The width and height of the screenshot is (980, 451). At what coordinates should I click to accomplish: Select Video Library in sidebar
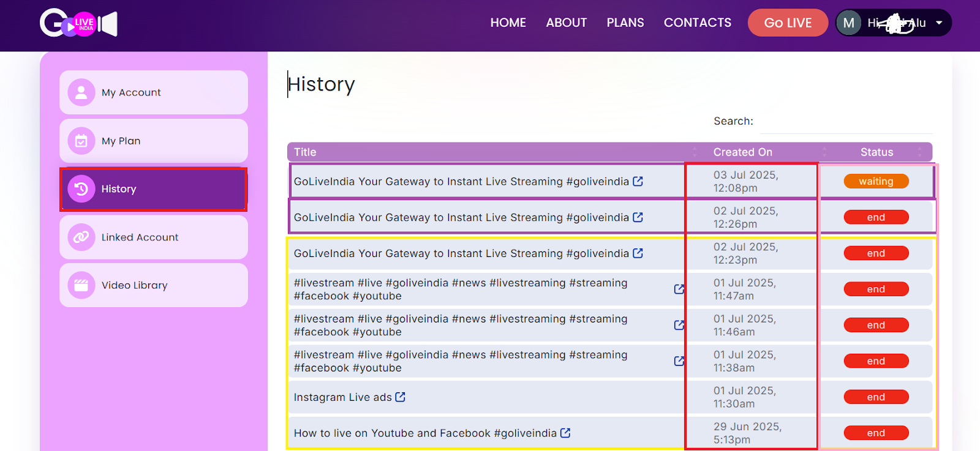[x=154, y=285]
